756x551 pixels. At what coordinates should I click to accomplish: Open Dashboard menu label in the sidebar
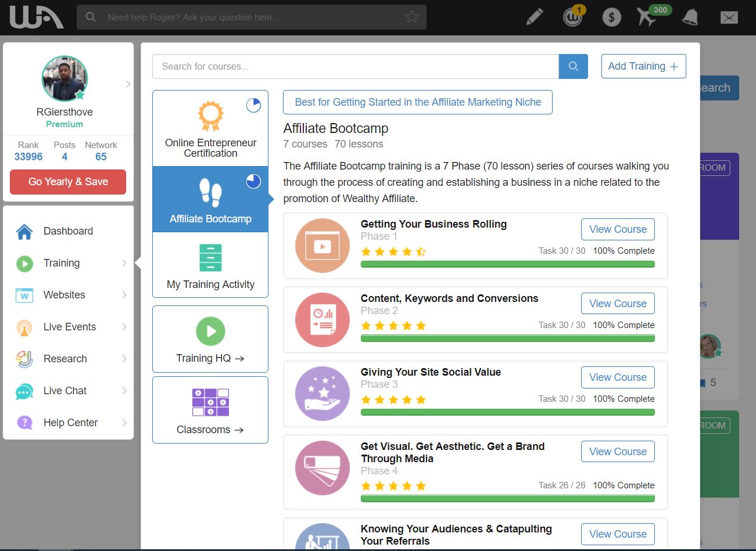click(x=68, y=231)
